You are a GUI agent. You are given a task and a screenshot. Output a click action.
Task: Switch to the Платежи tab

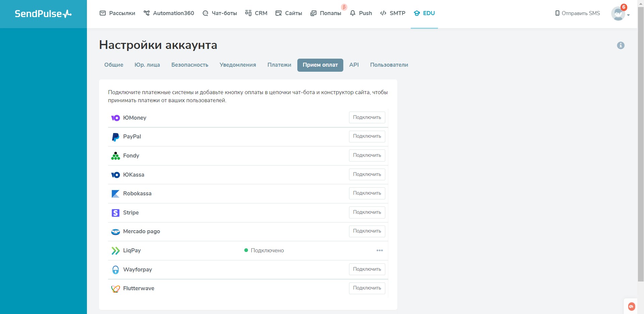pyautogui.click(x=279, y=65)
